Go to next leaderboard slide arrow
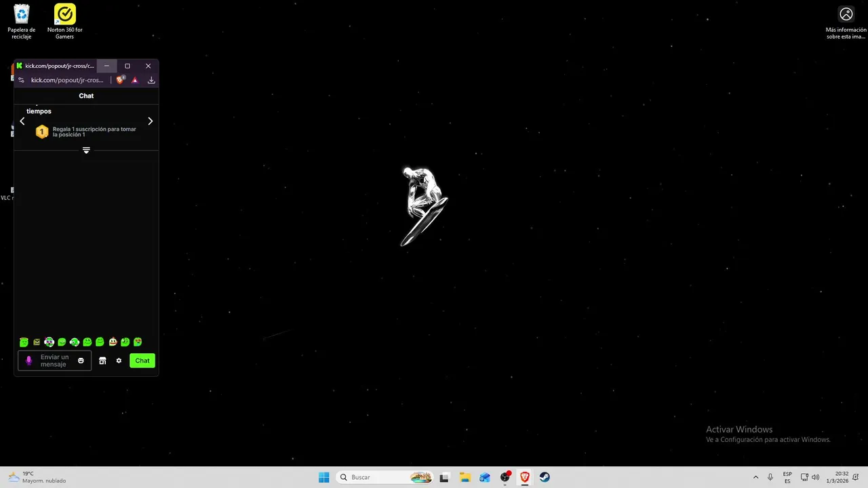The width and height of the screenshot is (868, 488). click(x=150, y=121)
